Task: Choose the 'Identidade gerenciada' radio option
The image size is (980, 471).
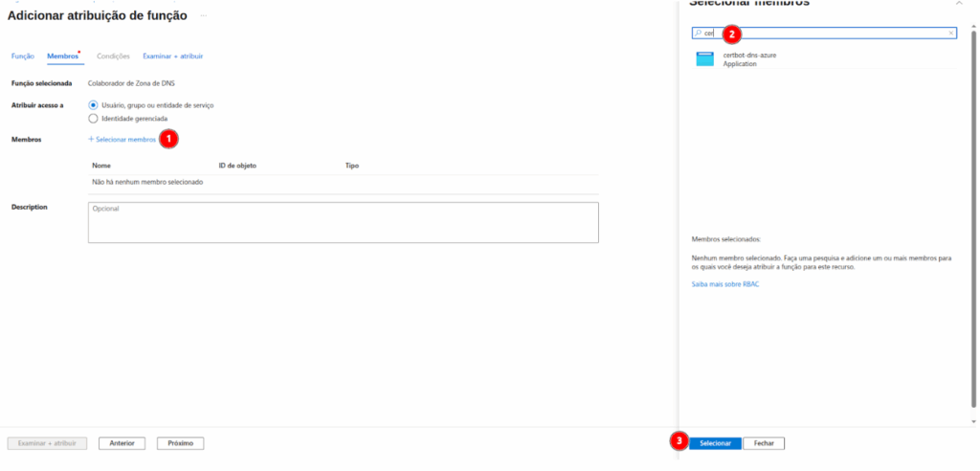Action: 93,119
